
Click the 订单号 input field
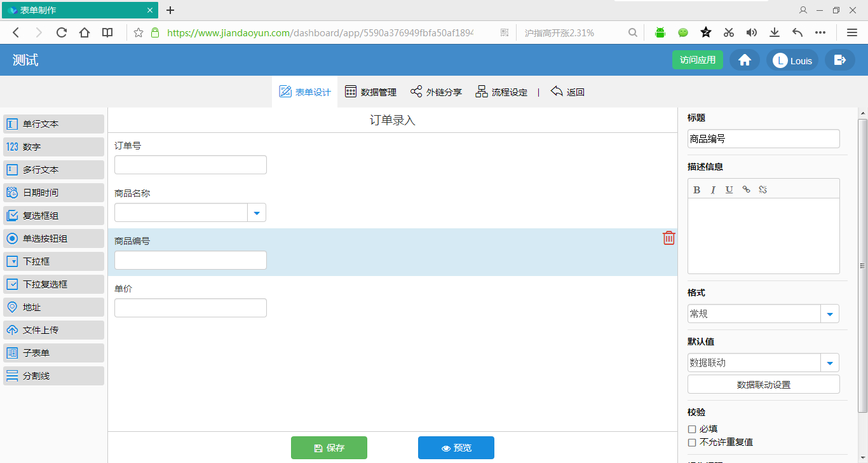pyautogui.click(x=190, y=165)
